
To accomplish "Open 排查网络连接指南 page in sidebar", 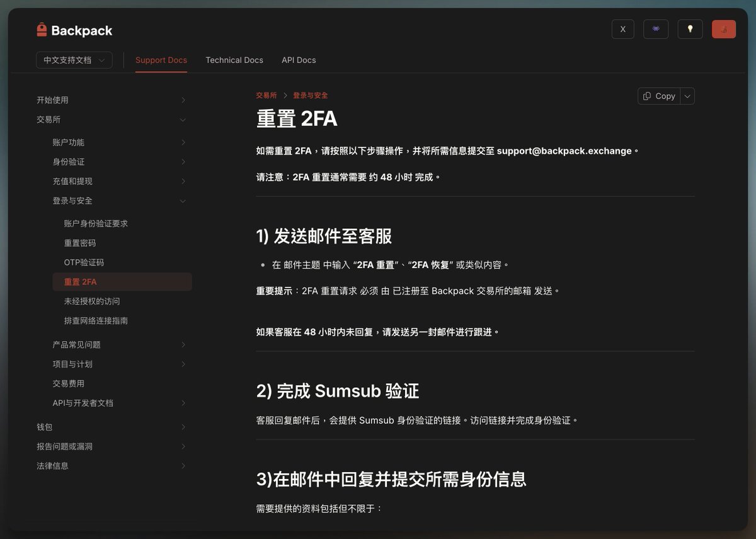I will (x=96, y=320).
